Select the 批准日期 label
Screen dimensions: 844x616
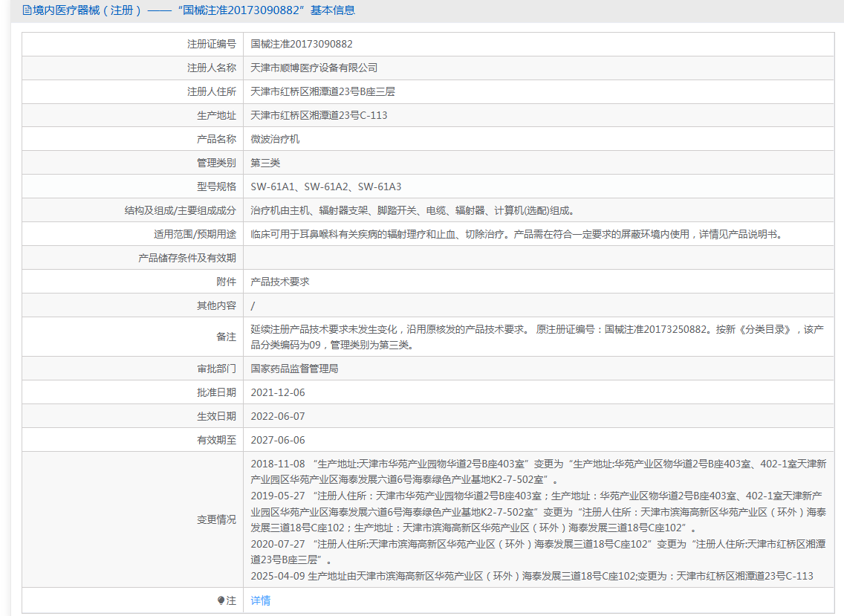pos(216,392)
